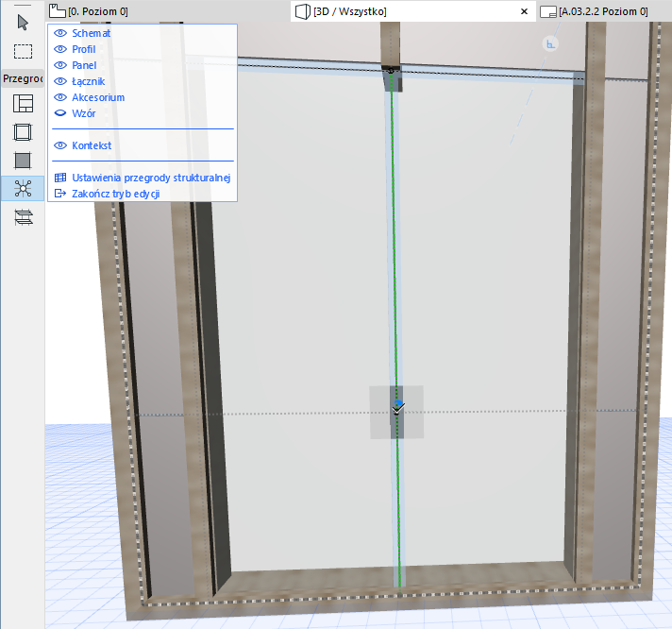Hide Akcesorium using its eye icon
Screen dimensions: 672x629
(61, 97)
